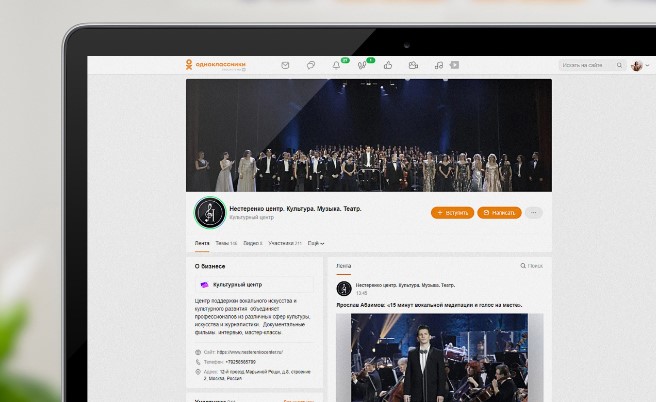Open music notes icon in top bar
Screen dimensions: 656x402
(438, 65)
